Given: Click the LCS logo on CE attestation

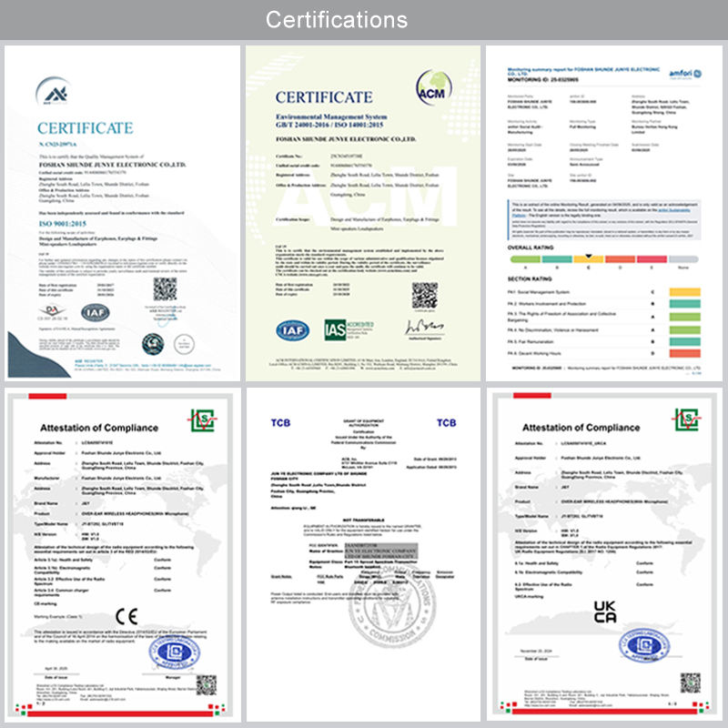Looking at the screenshot, I should click(x=202, y=420).
